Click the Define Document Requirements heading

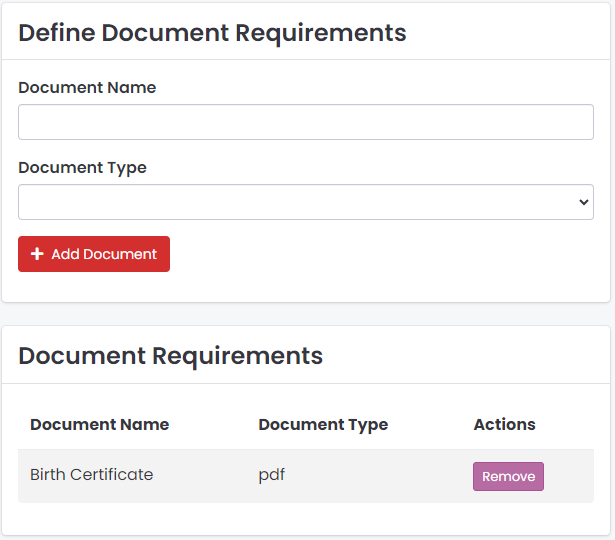point(212,33)
